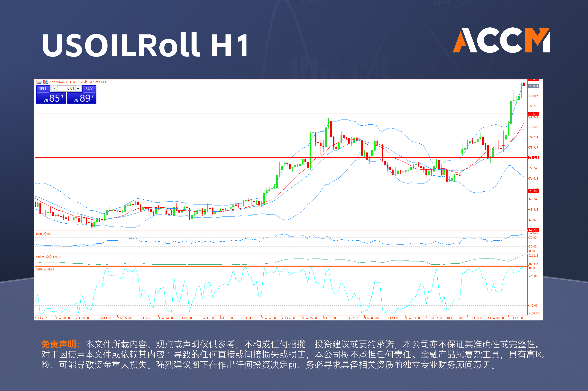Click the %R -80.00 level label
Image resolution: width=588 pixels, height=391 pixels.
[x=534, y=306]
